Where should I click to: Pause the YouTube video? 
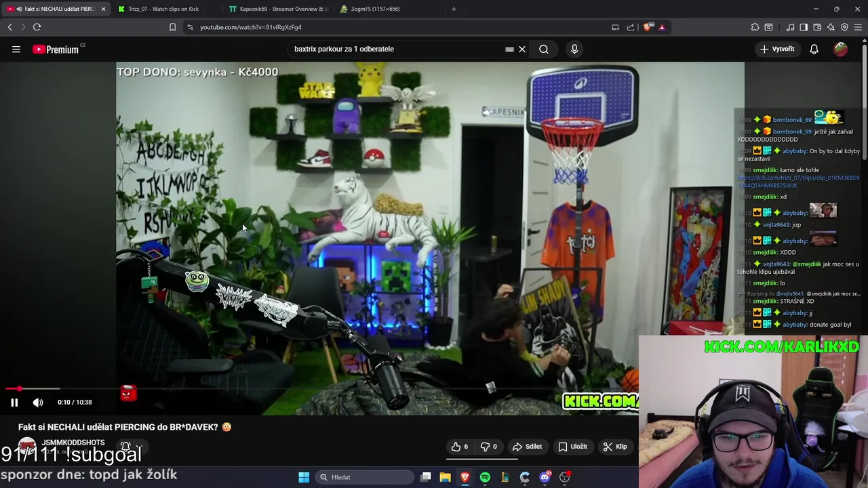14,402
